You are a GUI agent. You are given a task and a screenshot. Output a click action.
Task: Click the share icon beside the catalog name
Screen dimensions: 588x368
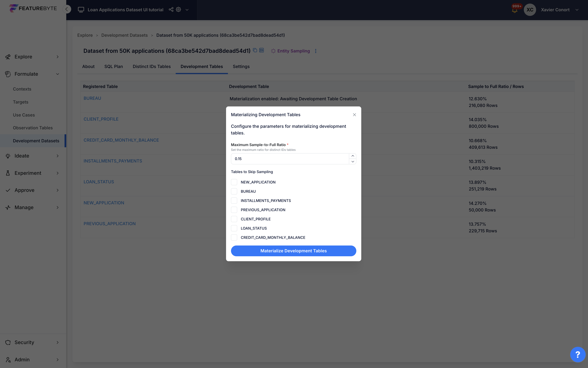coord(171,10)
